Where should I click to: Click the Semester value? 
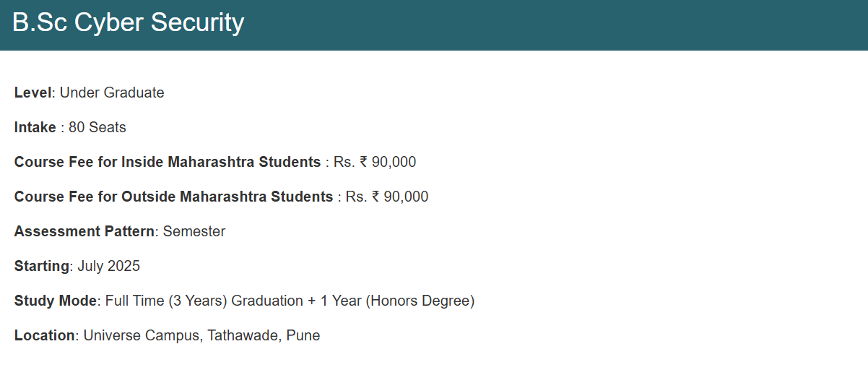tap(194, 231)
